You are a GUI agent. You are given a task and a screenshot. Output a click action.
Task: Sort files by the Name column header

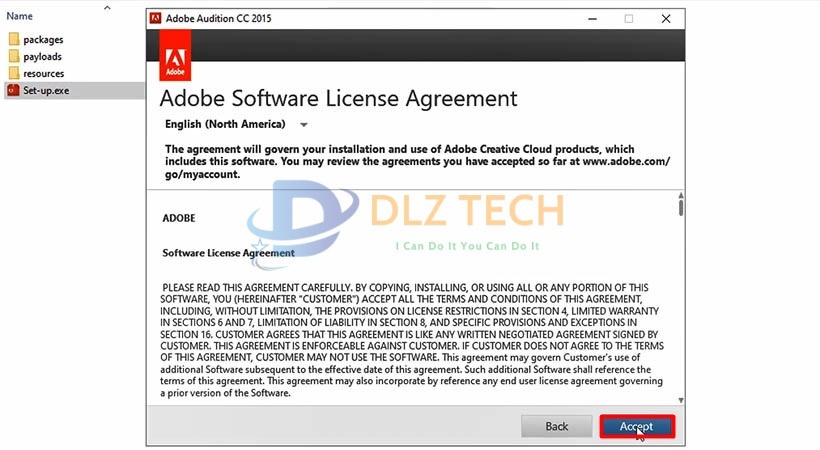20,17
